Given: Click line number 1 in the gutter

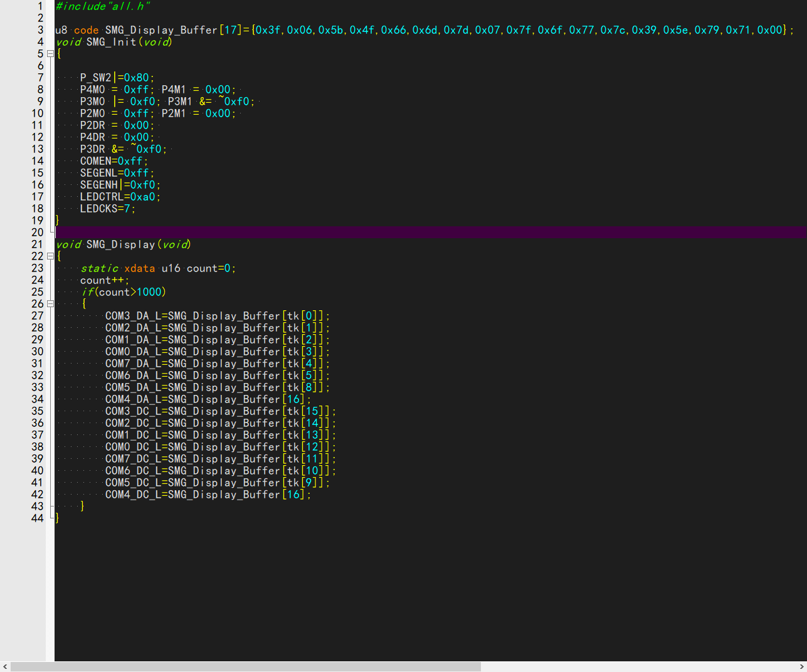Looking at the screenshot, I should (x=40, y=6).
